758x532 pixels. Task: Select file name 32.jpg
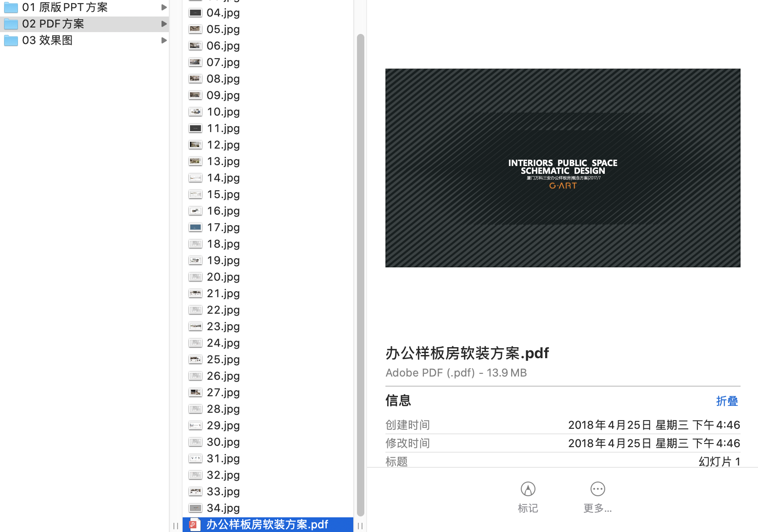pos(223,476)
